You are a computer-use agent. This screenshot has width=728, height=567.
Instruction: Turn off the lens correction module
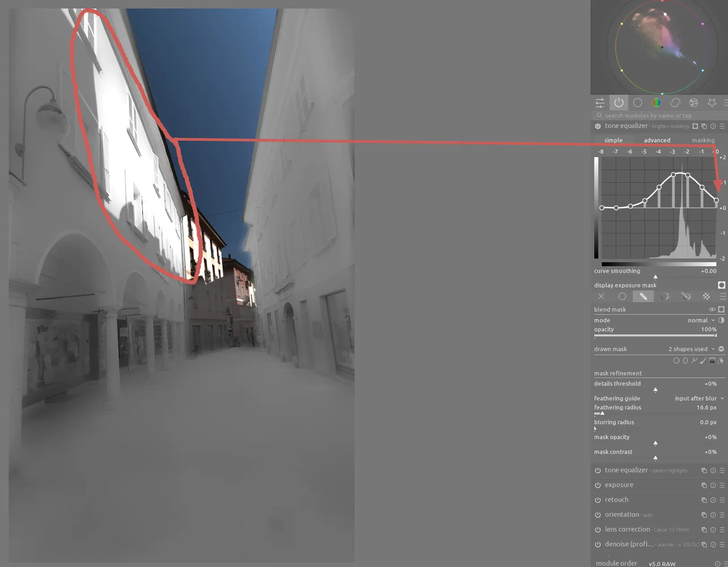[598, 530]
